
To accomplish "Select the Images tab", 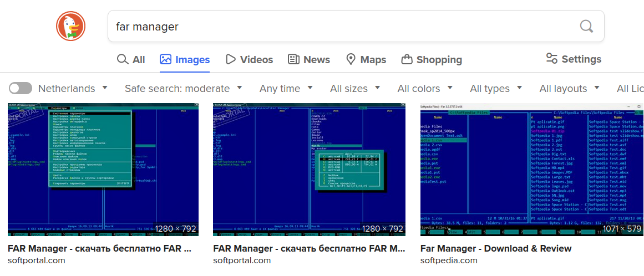I will point(185,60).
